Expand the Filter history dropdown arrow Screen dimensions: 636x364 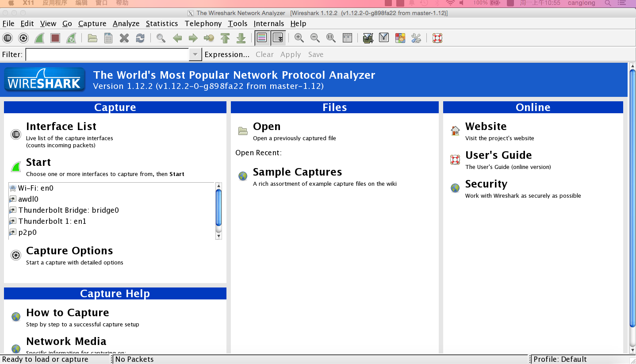point(195,54)
